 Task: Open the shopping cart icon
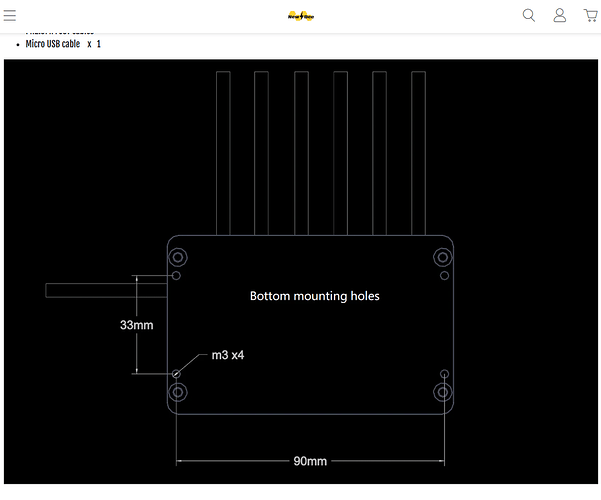(x=591, y=15)
